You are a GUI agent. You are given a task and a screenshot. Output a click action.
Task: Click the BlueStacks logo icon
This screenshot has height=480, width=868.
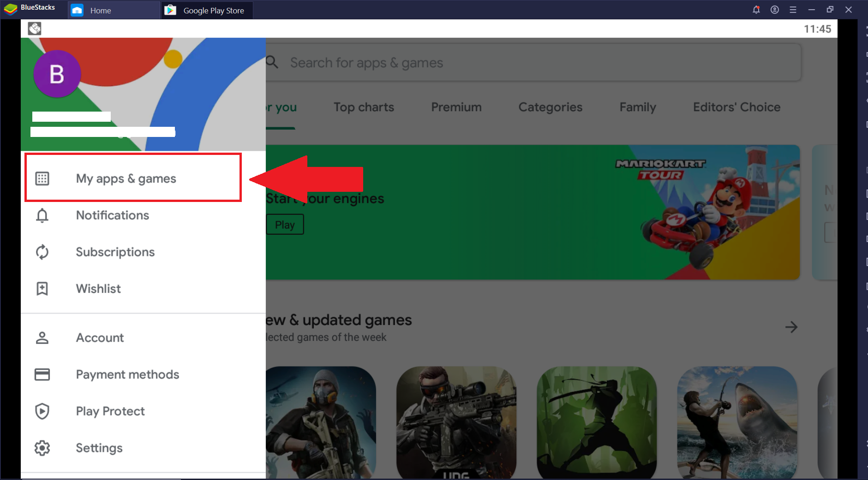coord(10,9)
